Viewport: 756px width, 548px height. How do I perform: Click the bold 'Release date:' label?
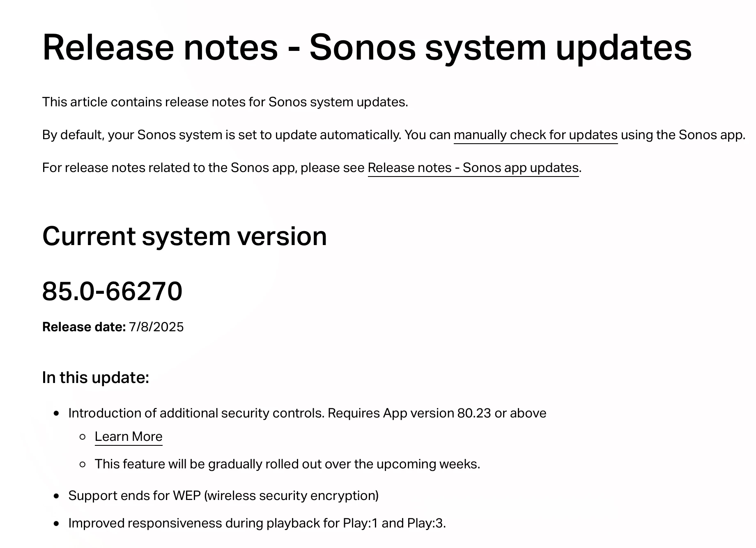click(x=84, y=327)
